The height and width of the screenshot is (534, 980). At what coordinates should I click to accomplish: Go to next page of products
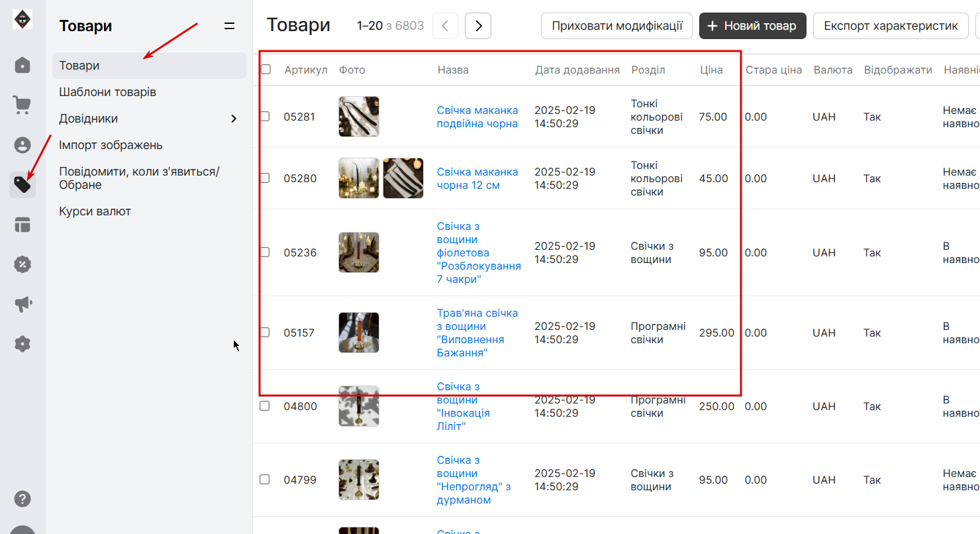[x=478, y=26]
